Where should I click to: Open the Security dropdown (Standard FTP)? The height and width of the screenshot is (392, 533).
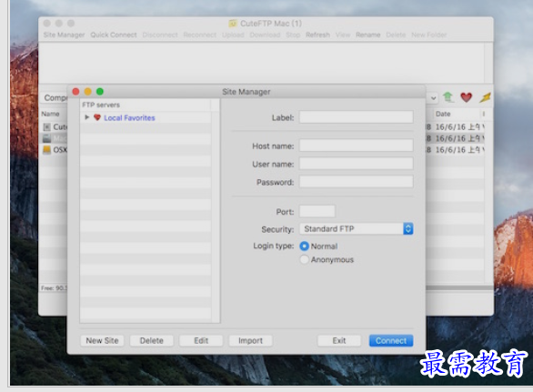pos(357,229)
